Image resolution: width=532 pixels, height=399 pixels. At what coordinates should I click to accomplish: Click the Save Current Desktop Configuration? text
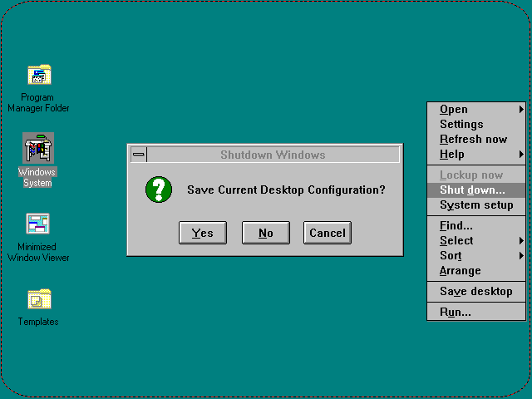tap(286, 190)
